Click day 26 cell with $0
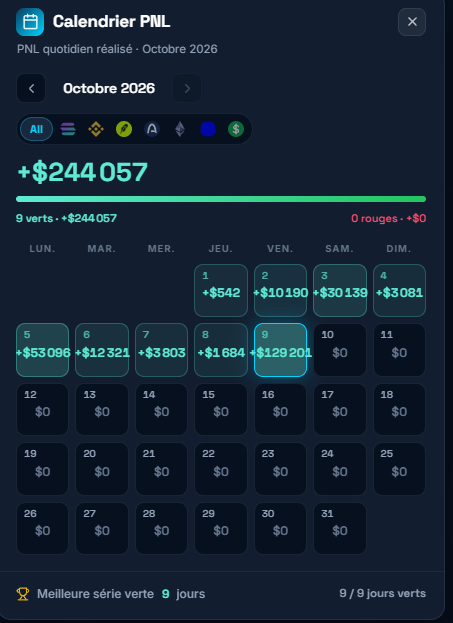 point(43,528)
